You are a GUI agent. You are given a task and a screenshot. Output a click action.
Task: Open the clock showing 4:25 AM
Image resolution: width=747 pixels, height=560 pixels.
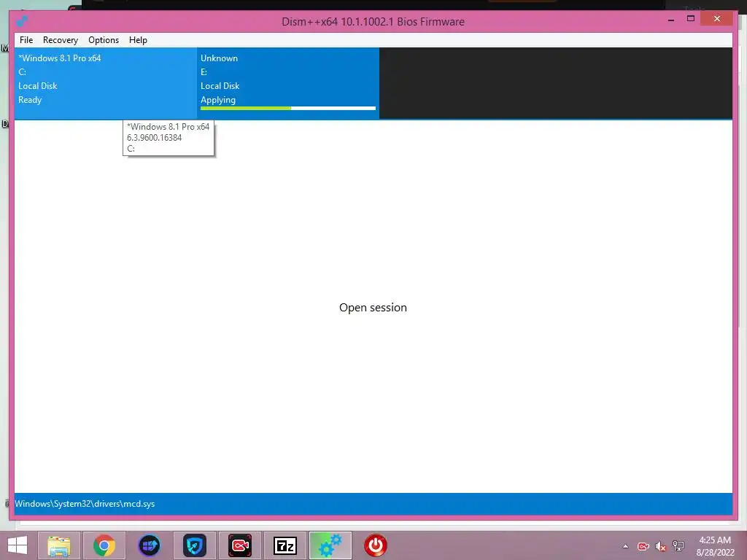[715, 546]
